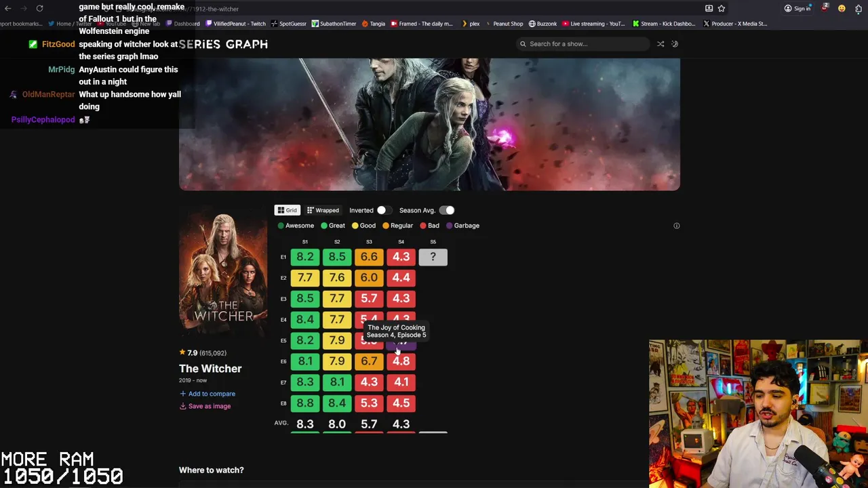Select S4 E6 rating 4.8 cell
Image resolution: width=868 pixels, height=488 pixels.
pyautogui.click(x=401, y=361)
